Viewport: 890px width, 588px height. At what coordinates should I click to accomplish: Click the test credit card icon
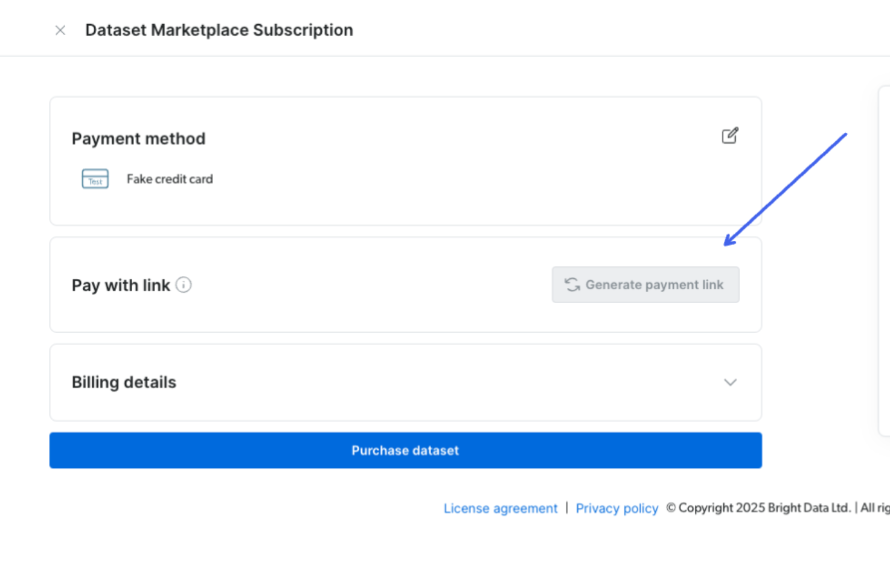[95, 179]
